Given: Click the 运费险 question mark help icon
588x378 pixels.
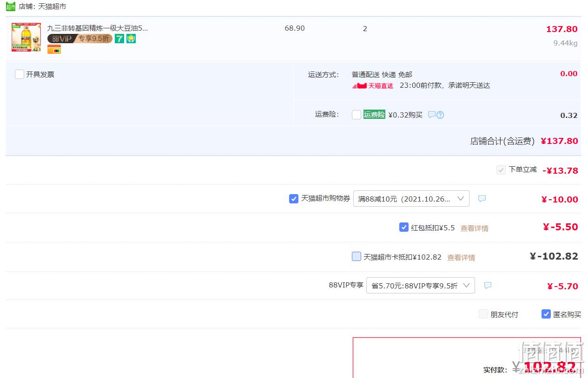Looking at the screenshot, I should point(440,115).
